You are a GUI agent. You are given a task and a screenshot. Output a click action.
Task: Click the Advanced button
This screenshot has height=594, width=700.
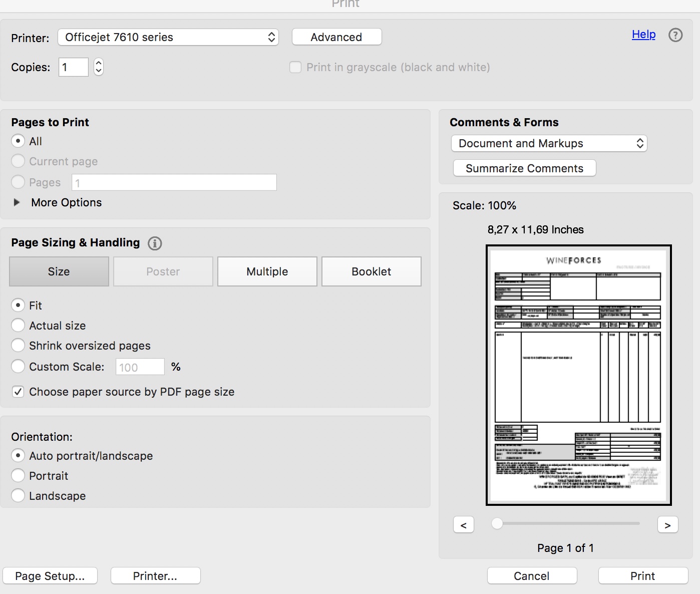(x=336, y=37)
